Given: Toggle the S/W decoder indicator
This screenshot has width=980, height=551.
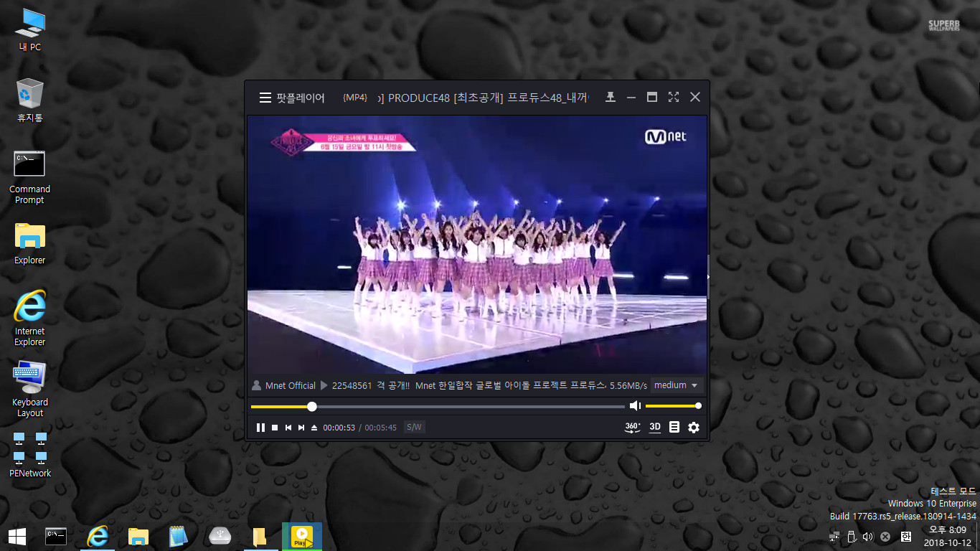Looking at the screenshot, I should (x=414, y=427).
